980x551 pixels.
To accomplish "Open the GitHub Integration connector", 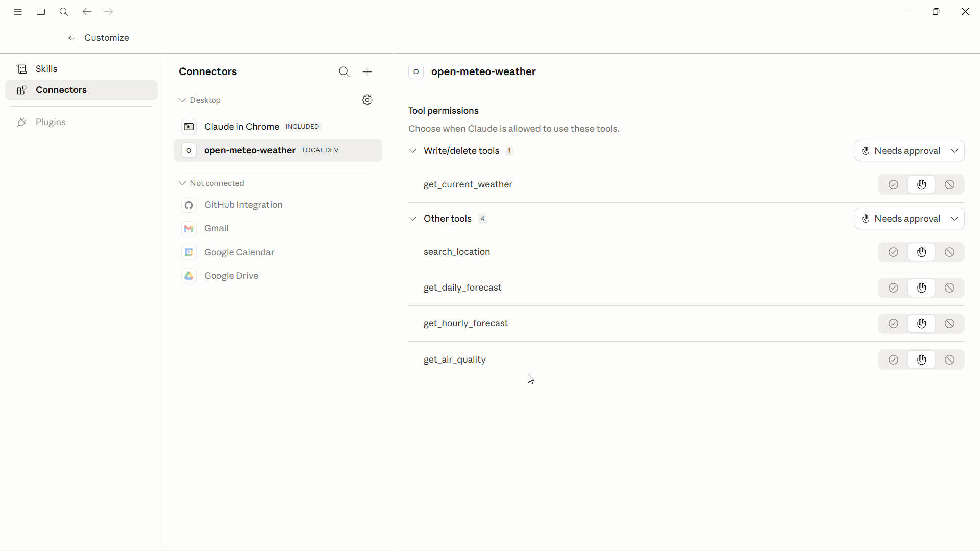I will 278,205.
